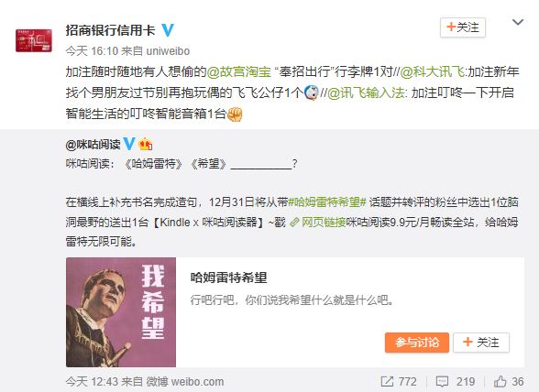Click the crown member icon beside 咪咕阅读

(x=146, y=144)
